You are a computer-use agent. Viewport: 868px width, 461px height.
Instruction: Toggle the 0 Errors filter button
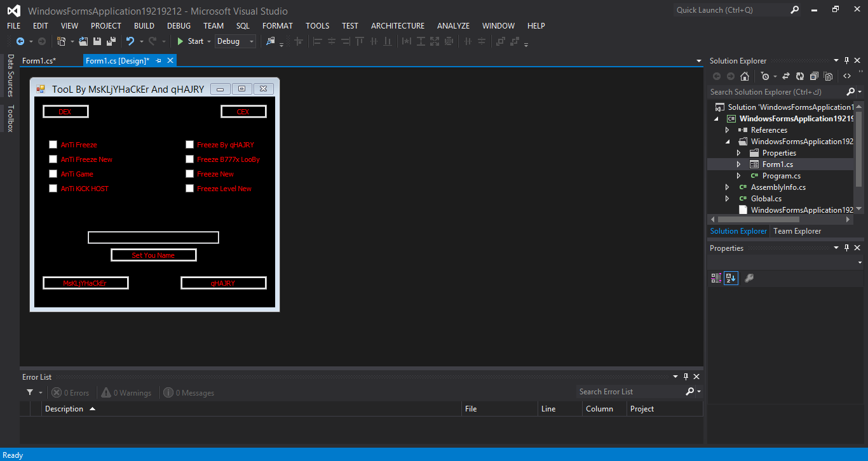coord(71,393)
